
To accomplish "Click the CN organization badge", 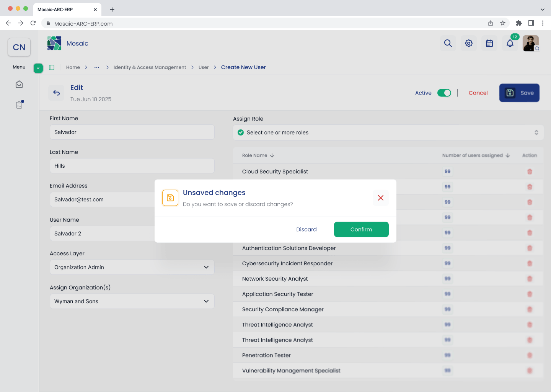I will click(19, 47).
